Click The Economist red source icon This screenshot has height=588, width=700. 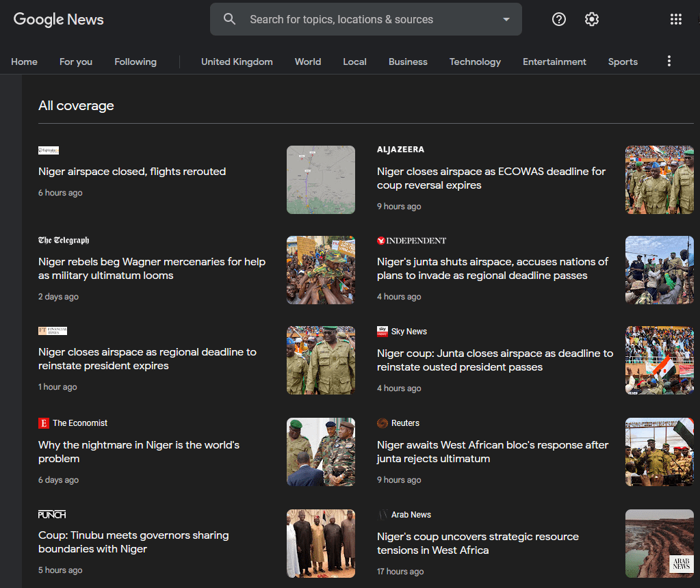click(x=44, y=423)
